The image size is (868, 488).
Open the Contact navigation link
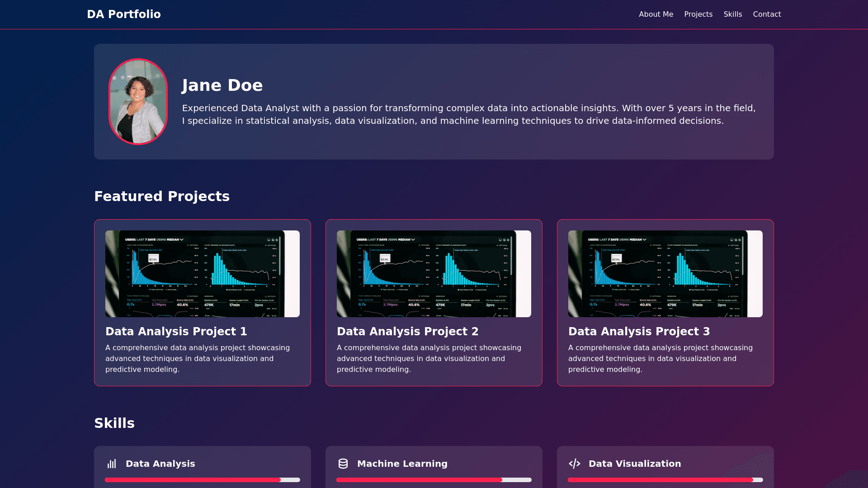(x=767, y=14)
